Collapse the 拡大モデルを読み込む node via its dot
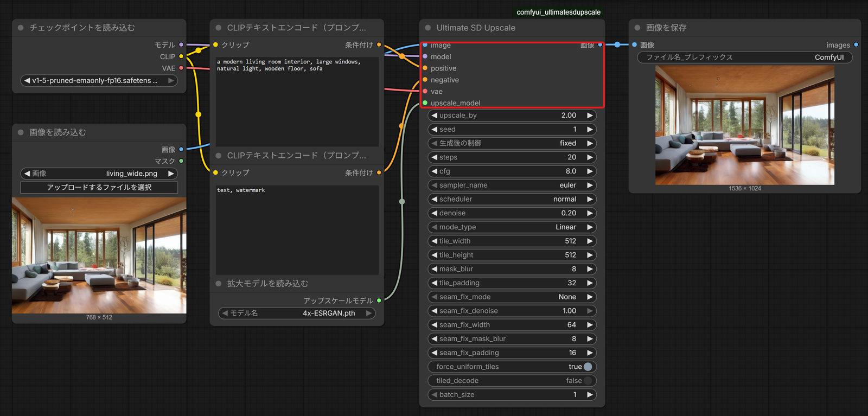Screen dimensions: 868x416 tap(219, 284)
